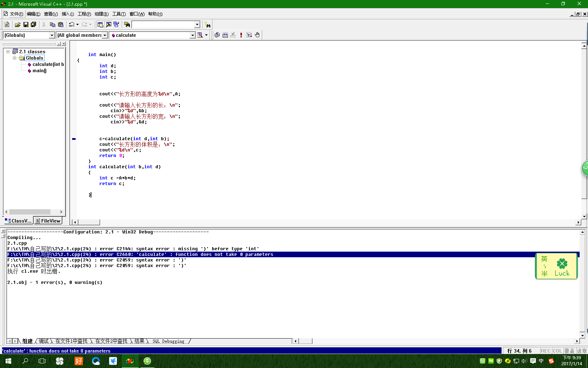Screen dimensions: 588x368
Task: Build the project with Build icon
Action: 225,35
